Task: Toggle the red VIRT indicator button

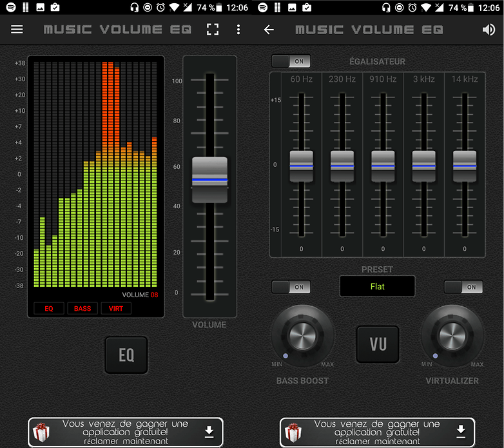Action: [116, 309]
